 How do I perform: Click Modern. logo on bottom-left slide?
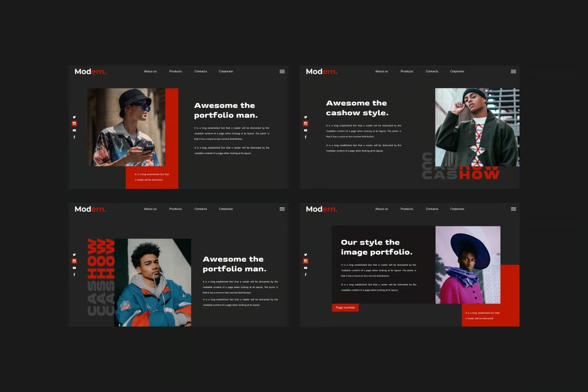[x=90, y=209]
